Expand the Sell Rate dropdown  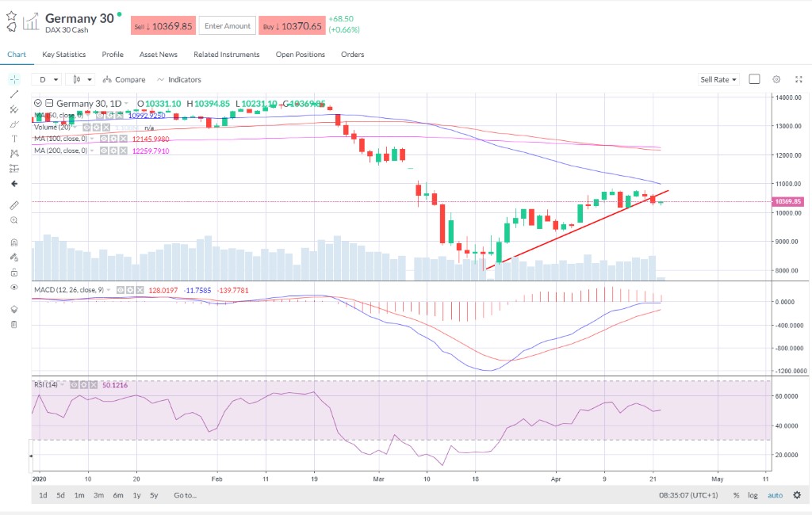718,79
